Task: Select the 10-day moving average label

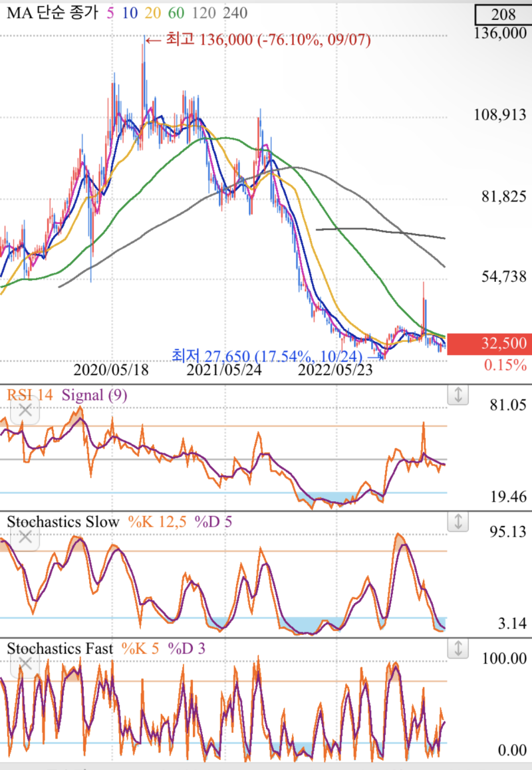Action: pos(130,13)
